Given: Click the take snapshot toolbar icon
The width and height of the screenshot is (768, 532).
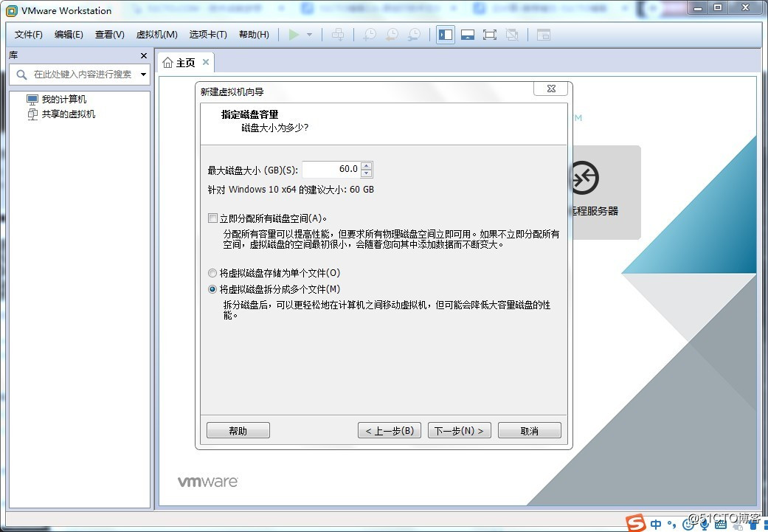Looking at the screenshot, I should [x=370, y=34].
